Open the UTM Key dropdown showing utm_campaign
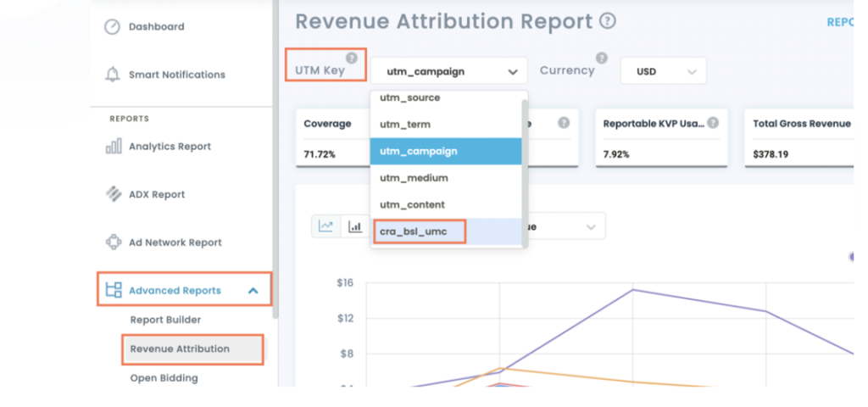868x407 pixels. (448, 71)
